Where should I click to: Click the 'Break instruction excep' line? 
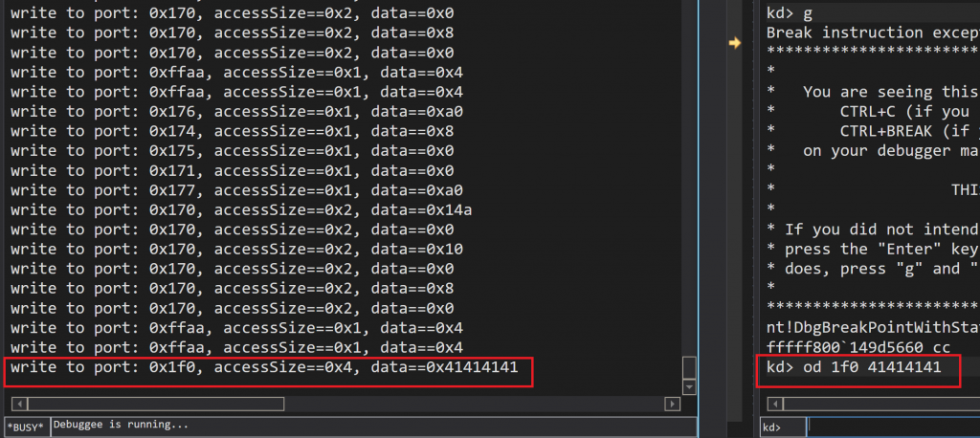(x=873, y=33)
